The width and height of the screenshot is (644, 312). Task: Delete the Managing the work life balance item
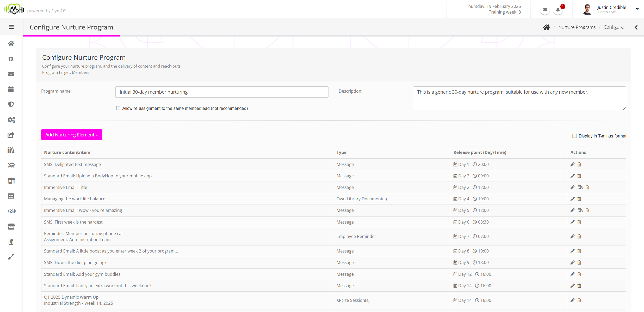click(x=579, y=199)
